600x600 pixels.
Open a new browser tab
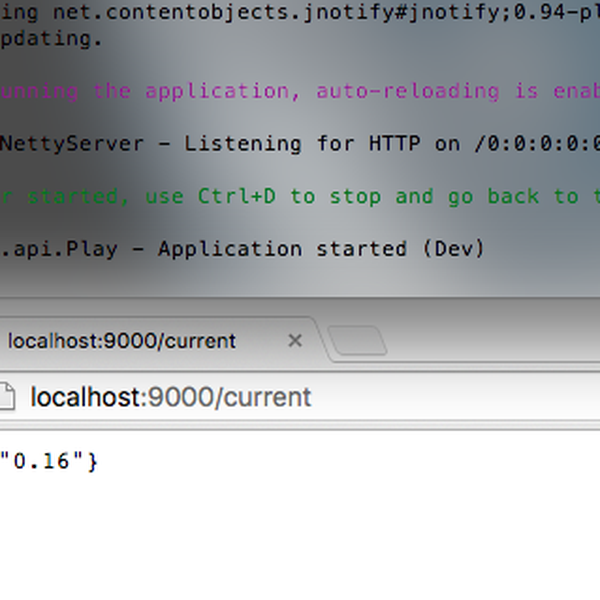tap(357, 342)
